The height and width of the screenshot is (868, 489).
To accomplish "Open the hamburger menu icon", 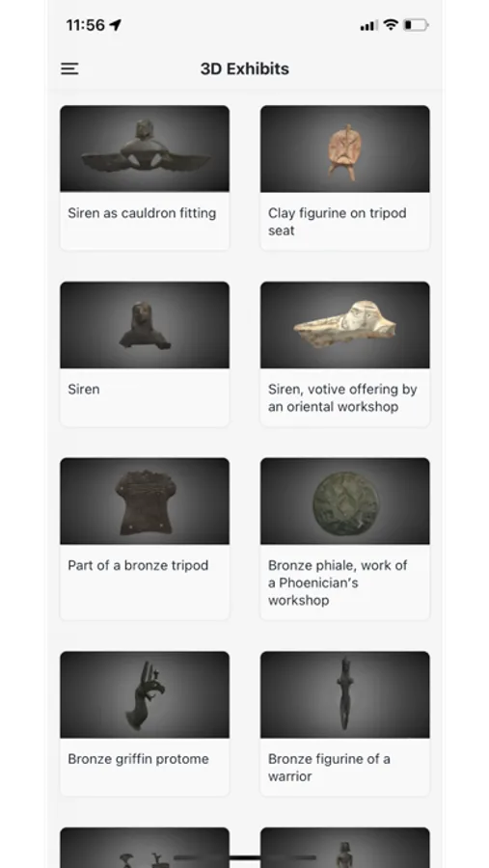I will pyautogui.click(x=69, y=68).
